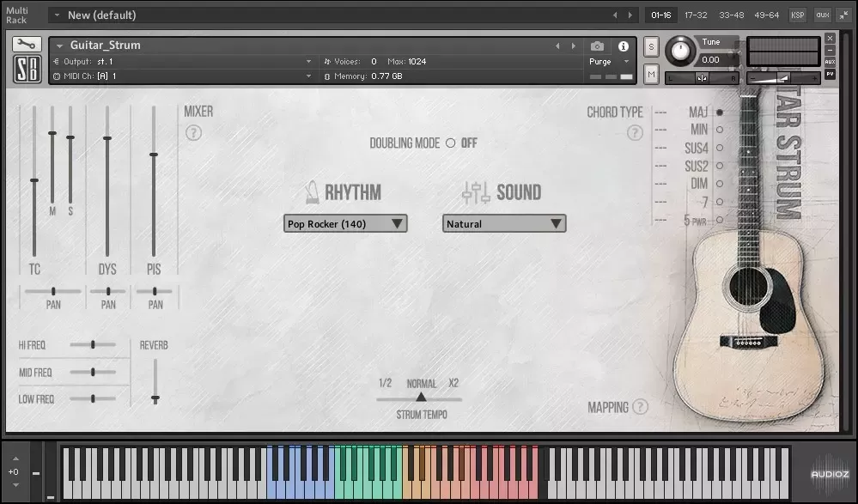Adjust the LOW FREQ slider
The image size is (858, 504).
93,399
